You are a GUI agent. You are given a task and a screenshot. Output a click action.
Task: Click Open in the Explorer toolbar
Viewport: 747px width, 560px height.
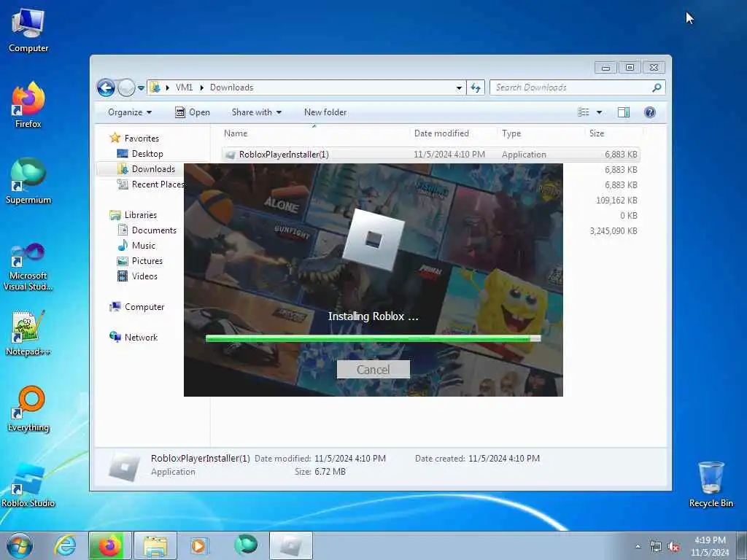click(x=193, y=112)
